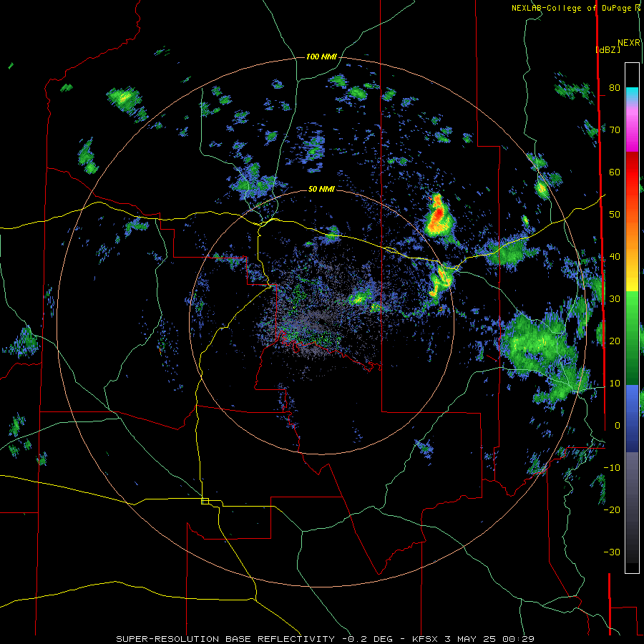Click the 70 value on color scale

click(x=615, y=130)
